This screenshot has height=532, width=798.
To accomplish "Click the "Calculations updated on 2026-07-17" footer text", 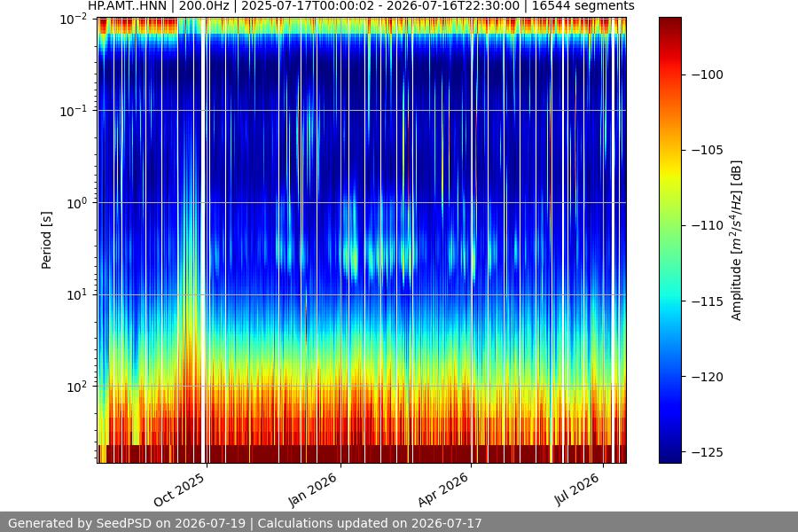I will [x=370, y=523].
